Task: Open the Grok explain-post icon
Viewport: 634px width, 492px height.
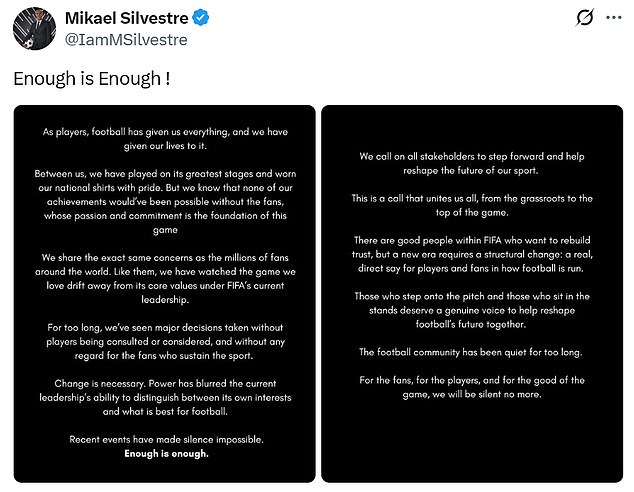Action: [585, 18]
